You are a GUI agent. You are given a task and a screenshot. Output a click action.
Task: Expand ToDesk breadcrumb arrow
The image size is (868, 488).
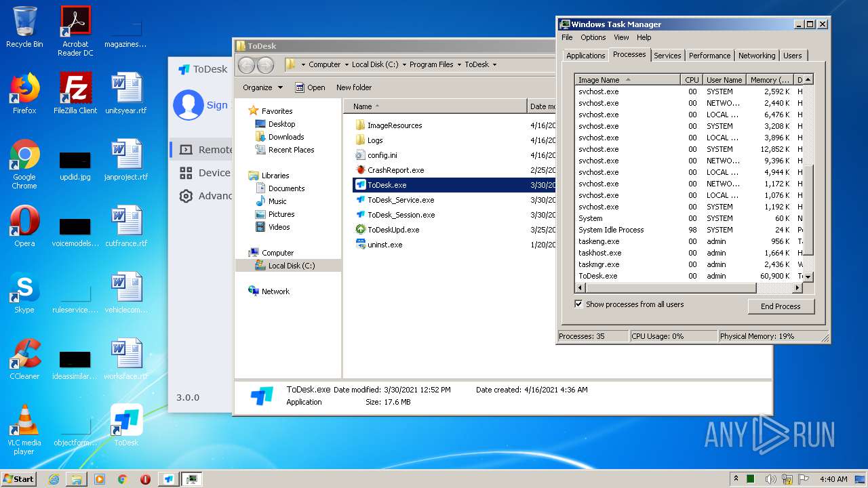(x=494, y=65)
